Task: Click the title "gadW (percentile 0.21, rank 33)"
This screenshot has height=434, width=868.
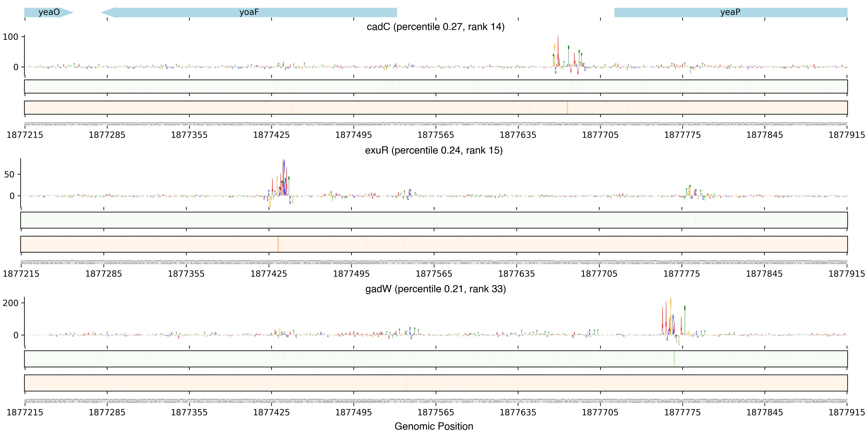Action: [x=435, y=289]
